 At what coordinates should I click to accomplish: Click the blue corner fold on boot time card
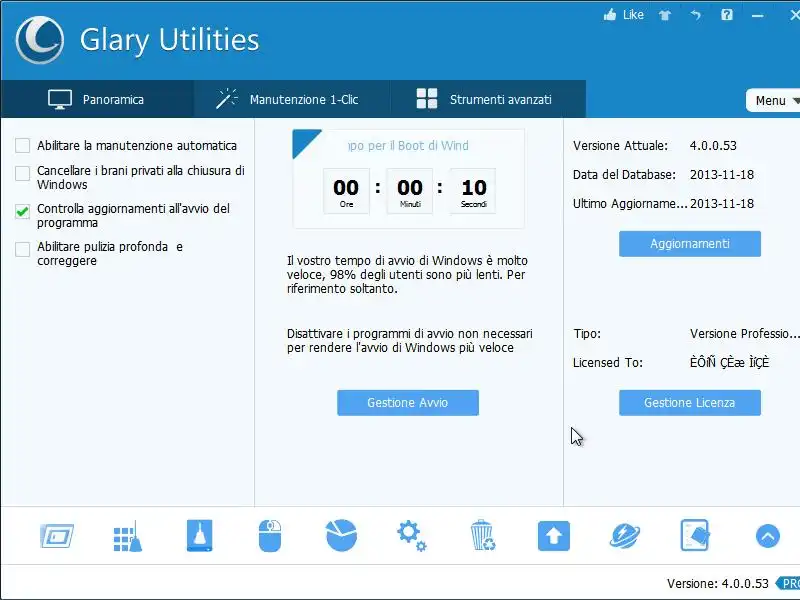tap(303, 140)
